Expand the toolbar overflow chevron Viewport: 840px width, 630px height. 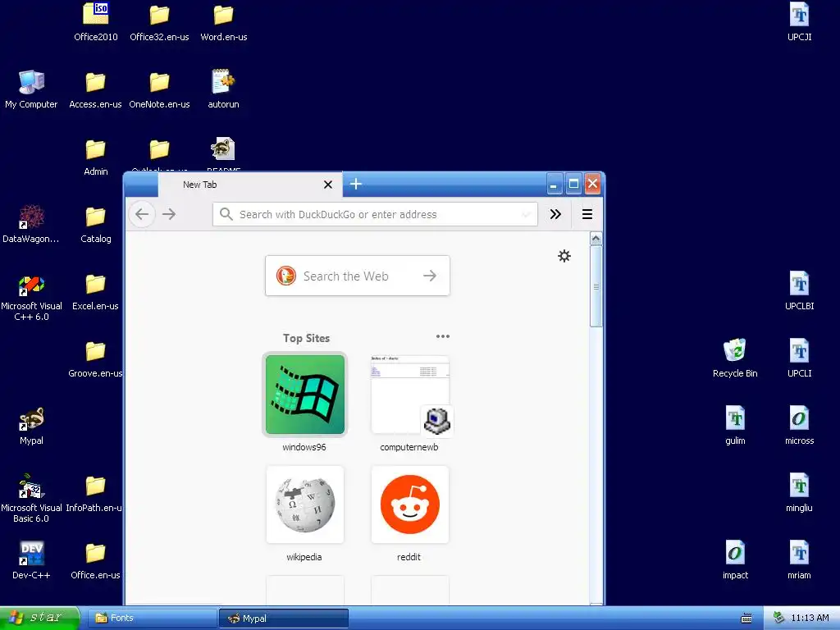(555, 214)
